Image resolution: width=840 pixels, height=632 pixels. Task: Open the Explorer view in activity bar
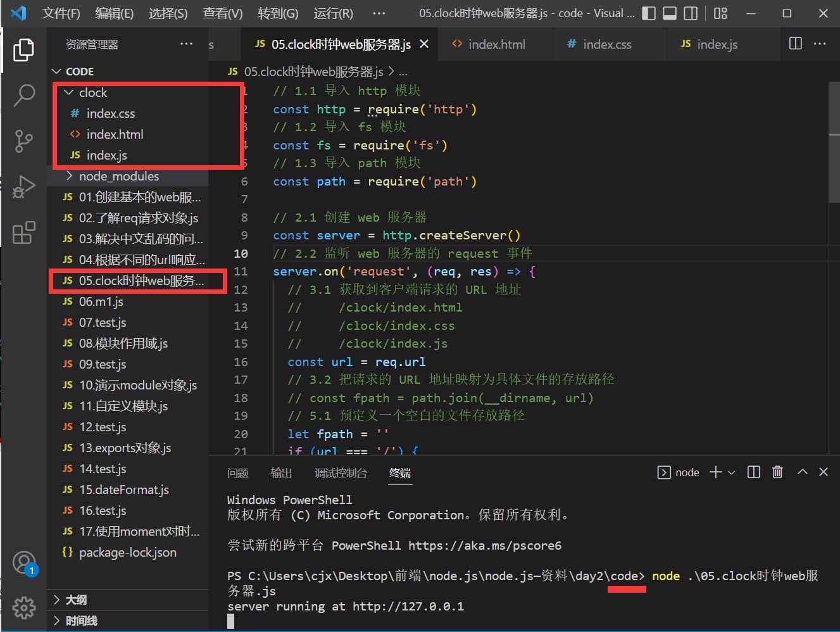[23, 49]
